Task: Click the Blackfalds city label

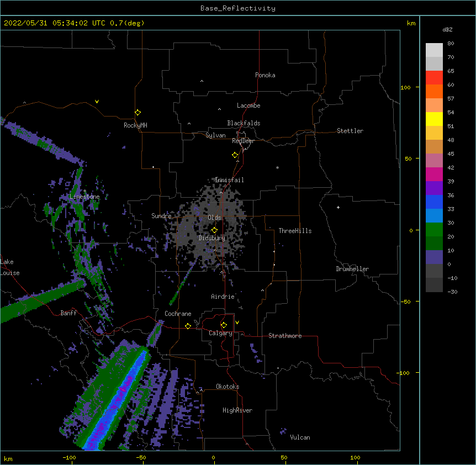Action: click(244, 123)
